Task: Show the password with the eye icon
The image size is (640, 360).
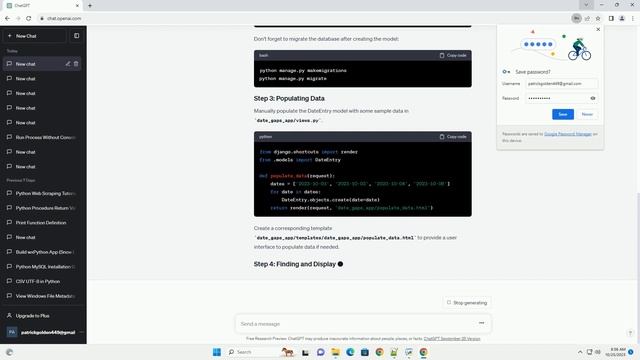Action: 593,98
